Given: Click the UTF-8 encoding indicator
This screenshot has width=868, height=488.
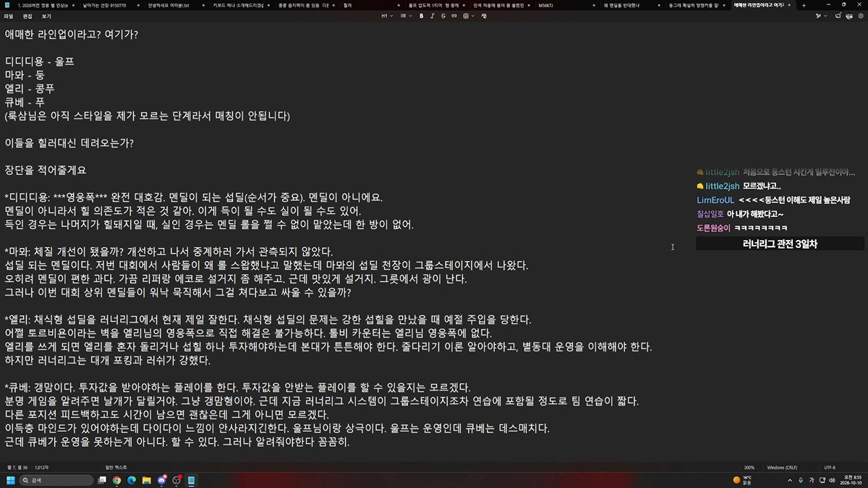Looking at the screenshot, I should [830, 468].
